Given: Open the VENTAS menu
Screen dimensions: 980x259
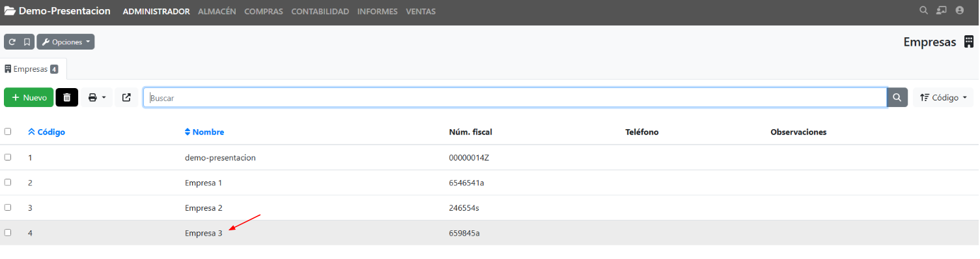Looking at the screenshot, I should 421,12.
